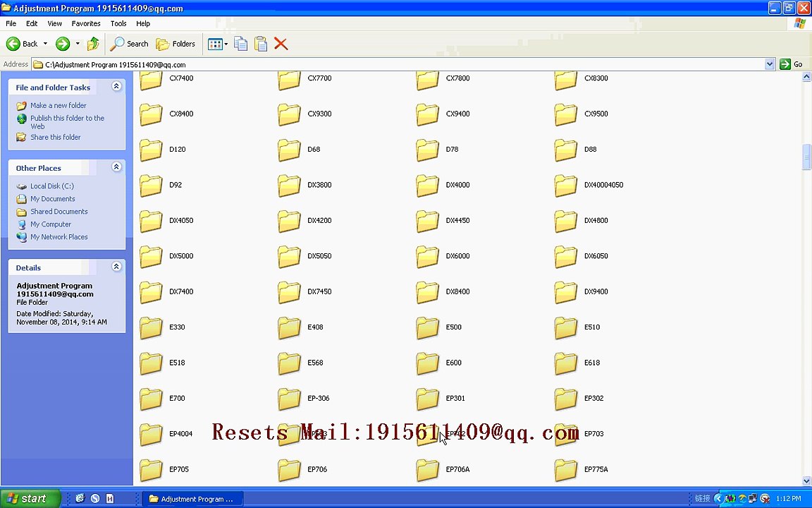Select the DX4200 folder icon
This screenshot has height=508, width=812.
tap(290, 222)
